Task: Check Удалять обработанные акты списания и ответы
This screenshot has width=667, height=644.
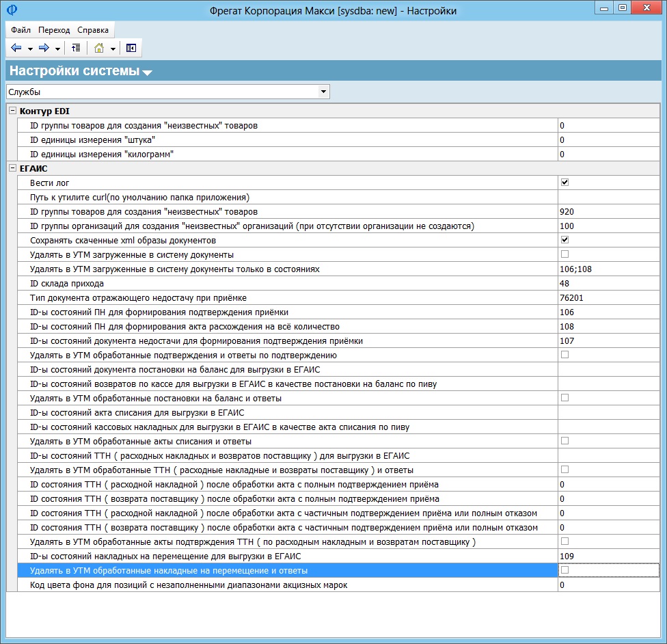Action: click(565, 440)
